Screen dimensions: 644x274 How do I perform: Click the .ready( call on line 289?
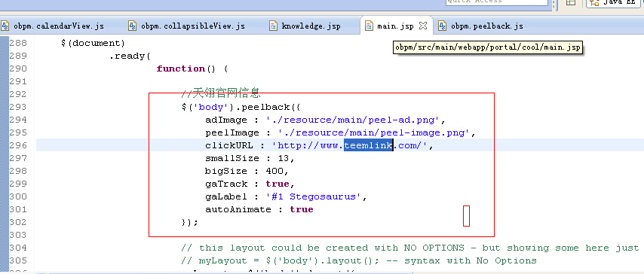[x=130, y=56]
